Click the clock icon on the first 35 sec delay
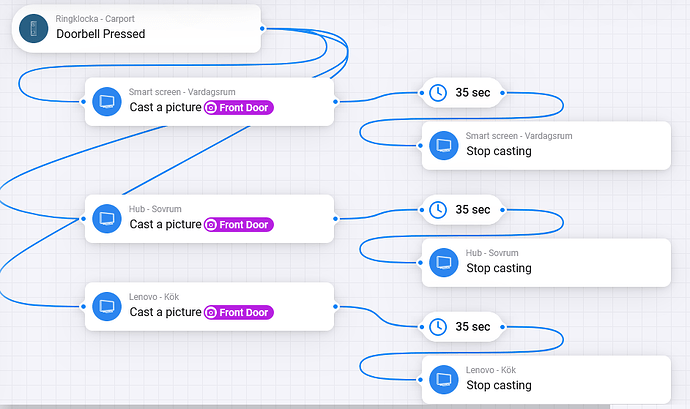This screenshot has width=690, height=409. (x=438, y=93)
